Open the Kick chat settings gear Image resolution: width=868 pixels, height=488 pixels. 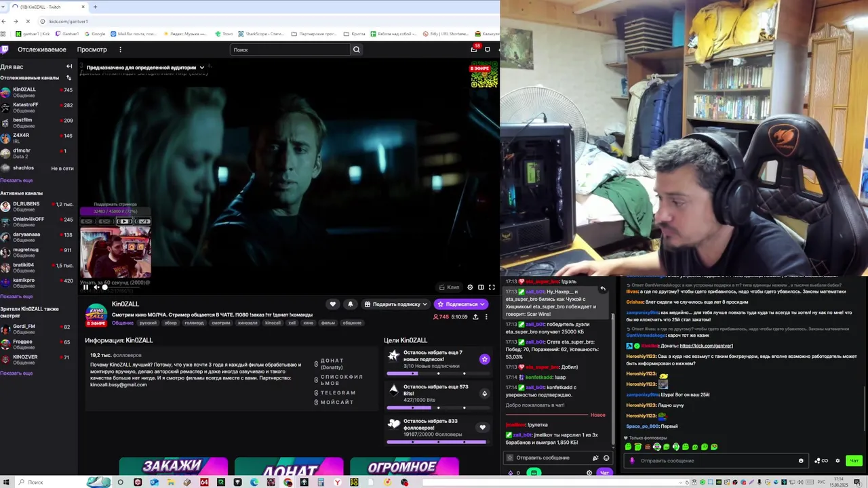pos(837,461)
